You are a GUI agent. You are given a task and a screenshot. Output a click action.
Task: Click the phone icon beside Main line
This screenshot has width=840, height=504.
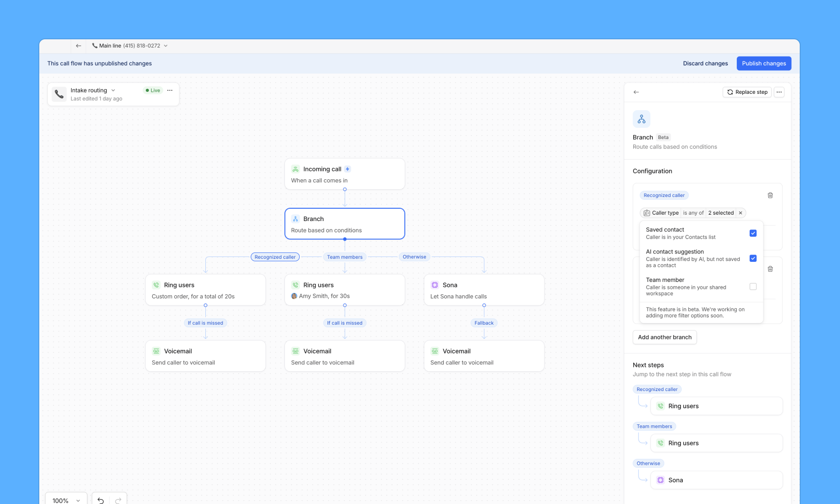pyautogui.click(x=95, y=46)
